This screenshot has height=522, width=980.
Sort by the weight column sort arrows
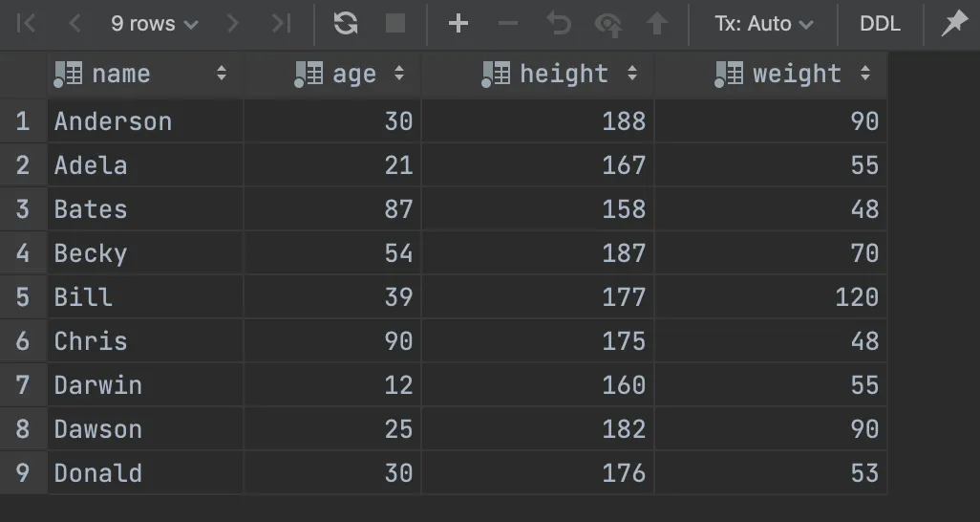pyautogui.click(x=865, y=74)
